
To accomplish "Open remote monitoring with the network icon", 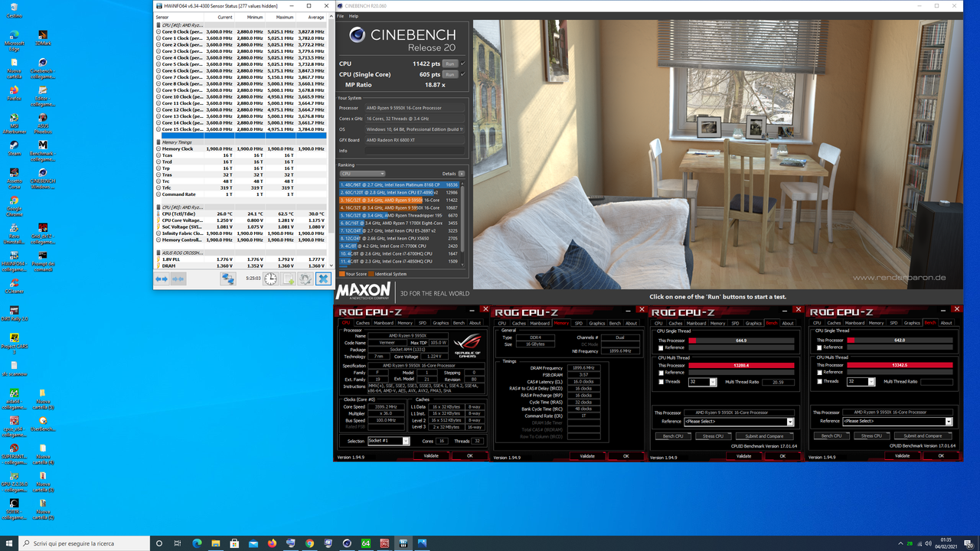I will click(227, 279).
